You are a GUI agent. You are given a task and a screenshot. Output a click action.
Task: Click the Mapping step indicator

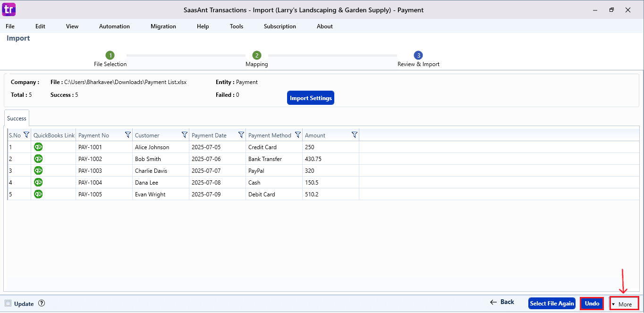pos(256,55)
